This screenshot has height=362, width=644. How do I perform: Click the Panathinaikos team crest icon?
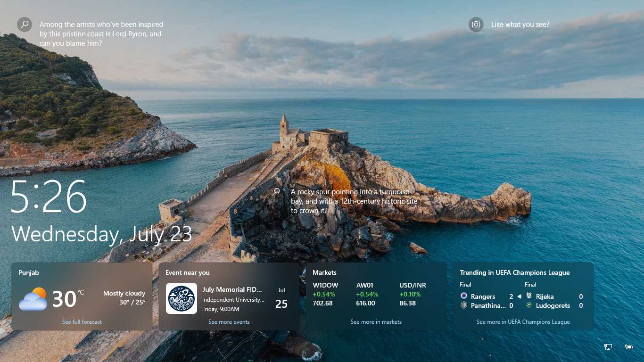coord(464,305)
